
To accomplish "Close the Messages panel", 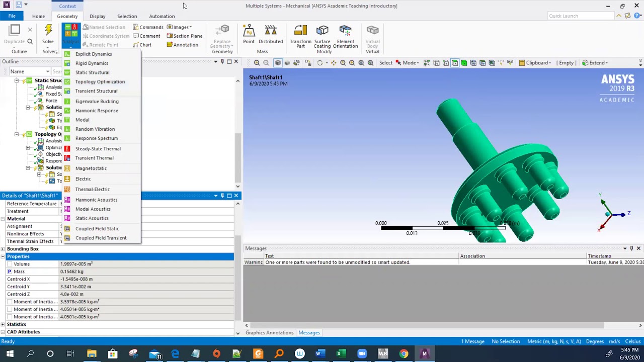I will pyautogui.click(x=638, y=248).
